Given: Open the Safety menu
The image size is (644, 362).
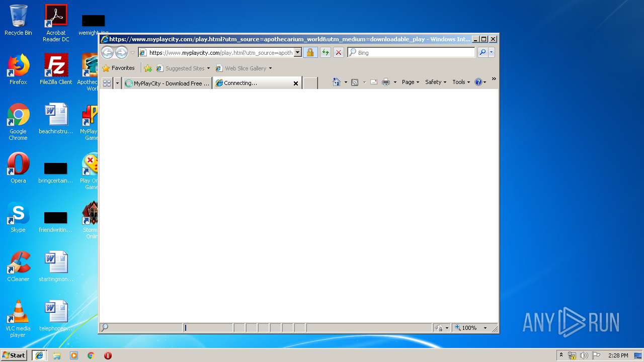Looking at the screenshot, I should [436, 82].
